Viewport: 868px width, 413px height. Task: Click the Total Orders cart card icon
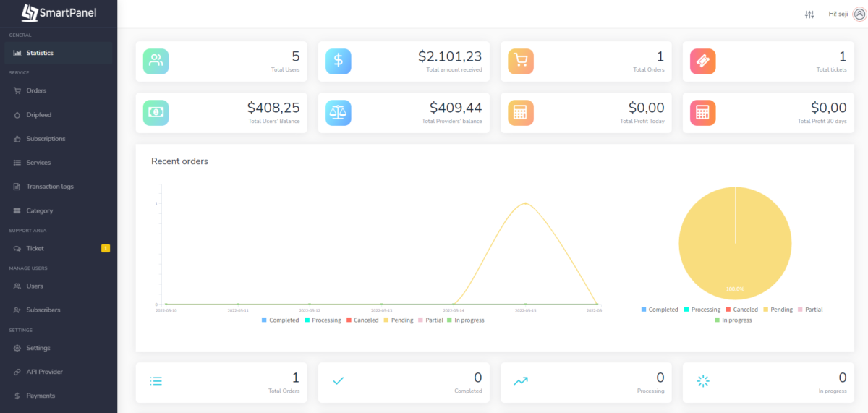click(521, 61)
